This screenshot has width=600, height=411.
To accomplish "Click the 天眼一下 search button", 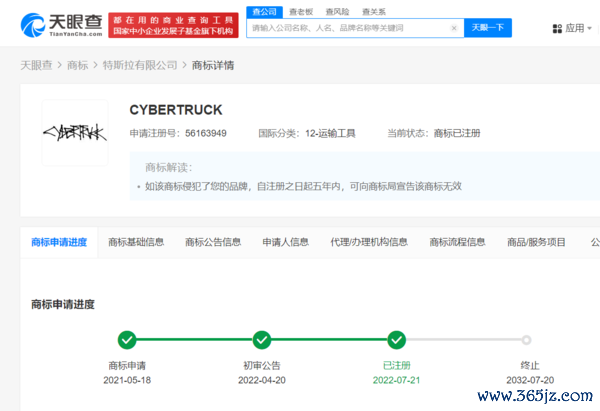I will tap(488, 28).
